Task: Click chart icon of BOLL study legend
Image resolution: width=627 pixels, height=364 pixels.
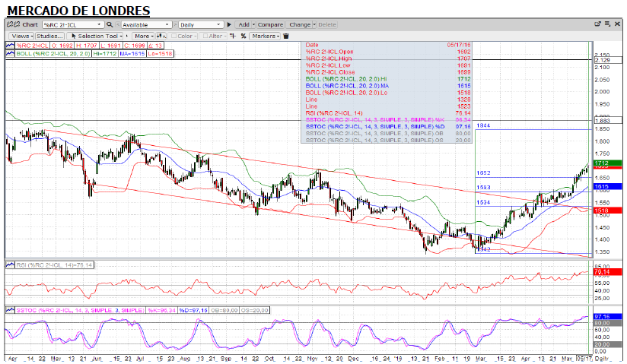Action: pos(10,53)
